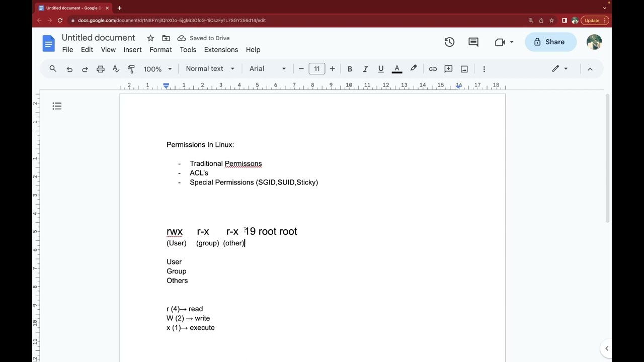Open the tab search dropdown arrow
Screen dimensions: 644x362
(x=605, y=8)
